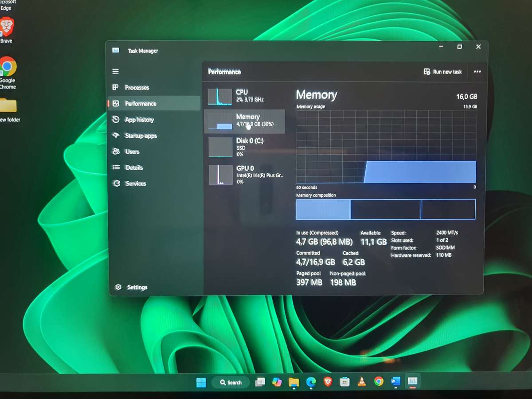This screenshot has height=399, width=532.
Task: Select the GPU 0 Intel Iris panel
Action: click(244, 175)
